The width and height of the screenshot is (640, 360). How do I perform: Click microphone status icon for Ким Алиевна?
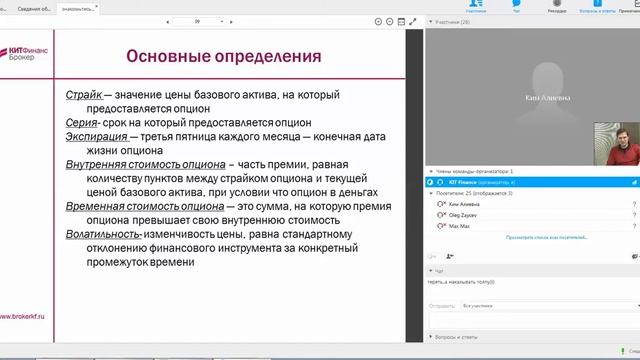point(441,204)
